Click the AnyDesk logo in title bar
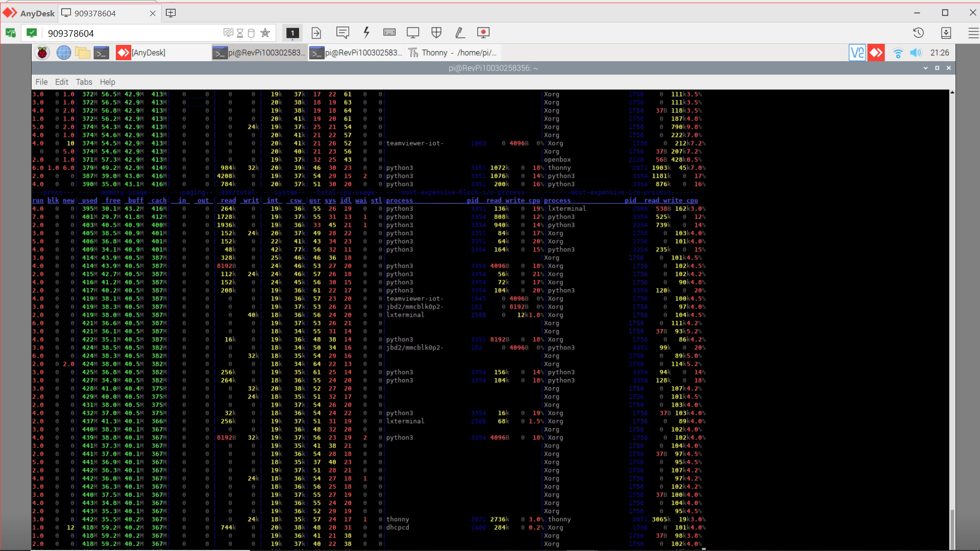980x551 pixels. (10, 13)
